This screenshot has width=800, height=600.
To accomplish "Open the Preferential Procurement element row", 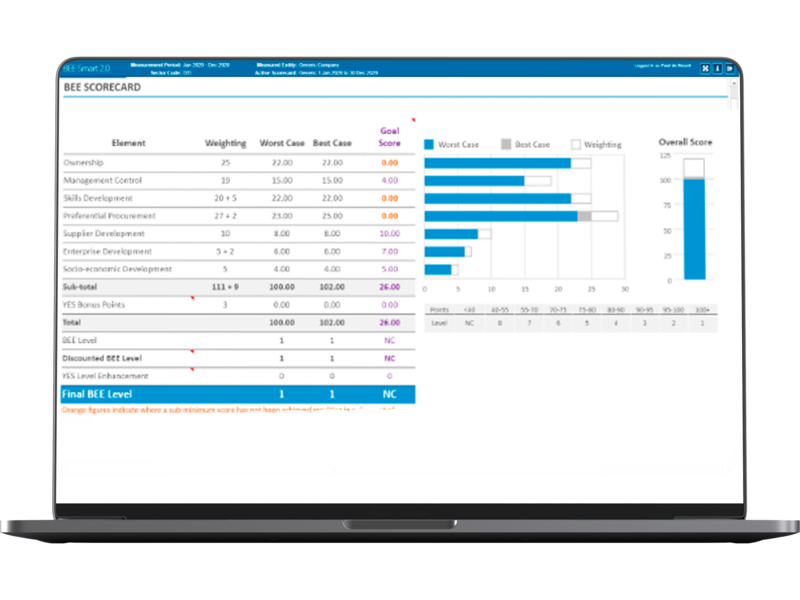I will (x=239, y=216).
